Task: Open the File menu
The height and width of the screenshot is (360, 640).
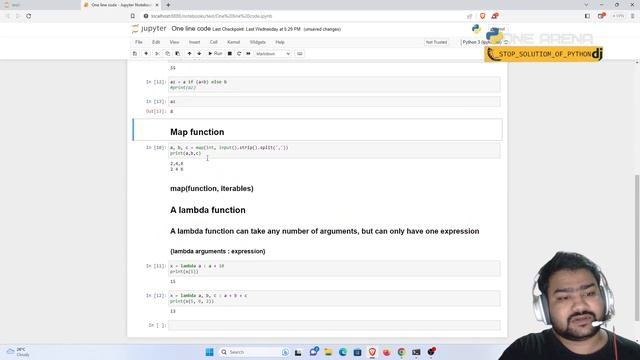Action: point(139,42)
